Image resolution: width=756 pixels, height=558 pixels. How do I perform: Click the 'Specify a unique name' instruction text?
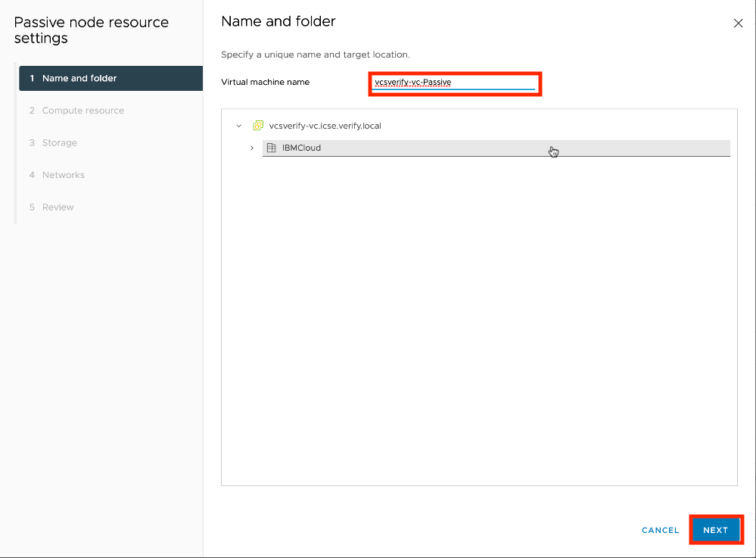coord(315,55)
